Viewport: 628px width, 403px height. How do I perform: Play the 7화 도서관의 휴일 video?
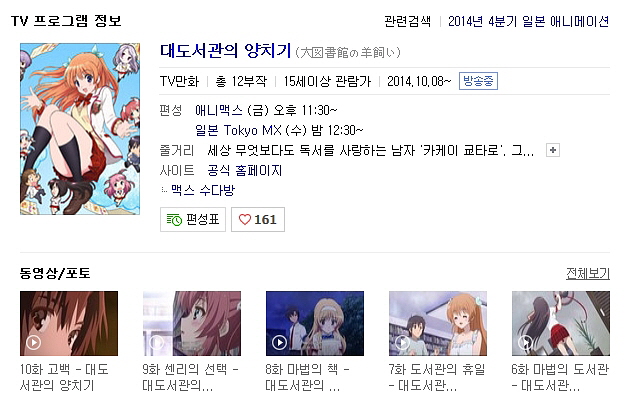click(438, 323)
